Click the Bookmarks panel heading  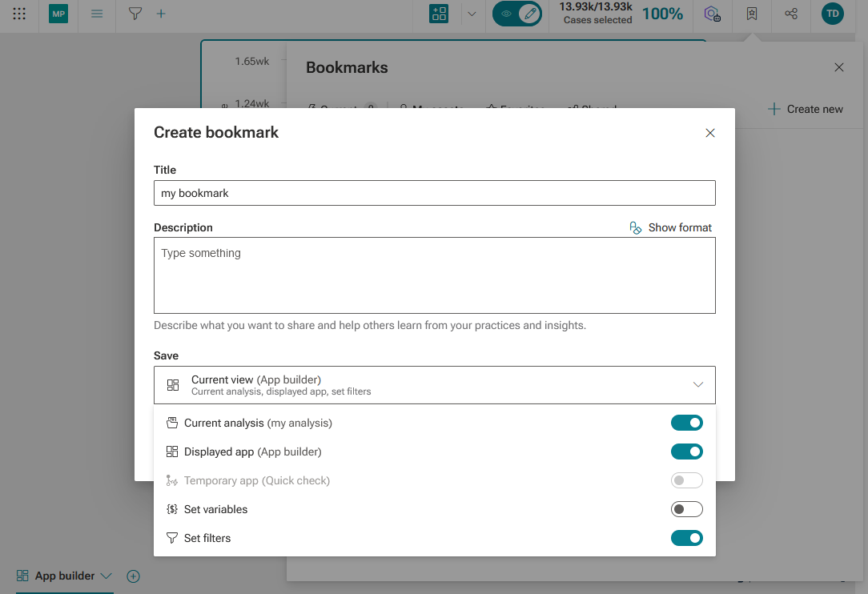347,67
